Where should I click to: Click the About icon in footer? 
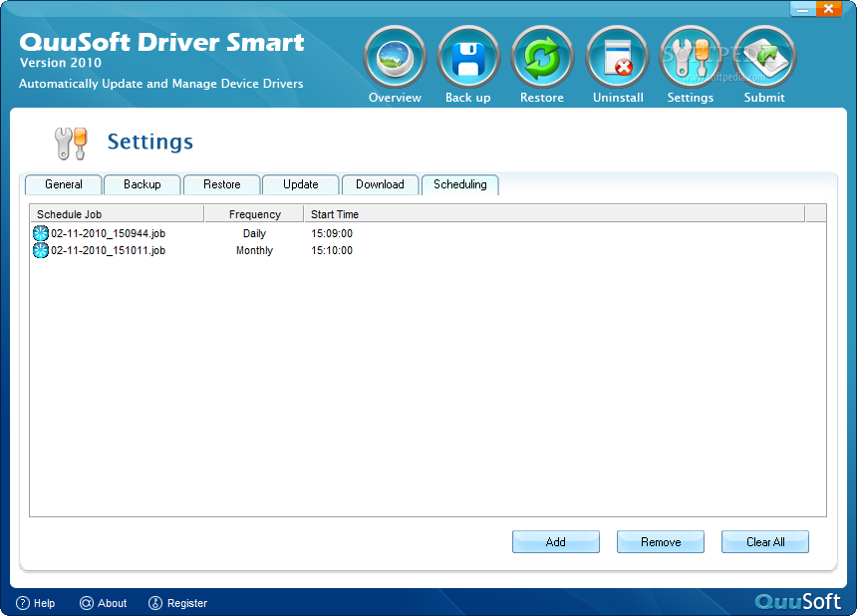tap(87, 603)
